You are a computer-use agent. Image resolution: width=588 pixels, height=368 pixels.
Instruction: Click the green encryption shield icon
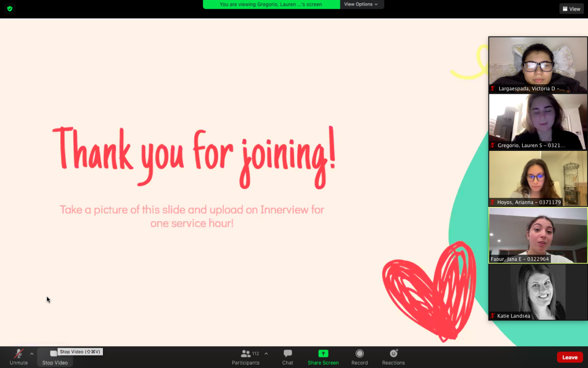[10, 8]
